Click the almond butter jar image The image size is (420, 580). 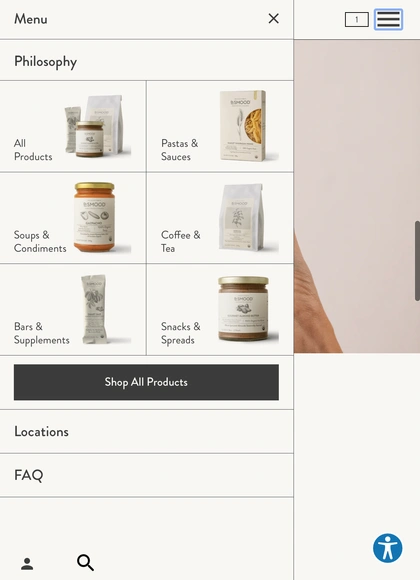click(243, 308)
